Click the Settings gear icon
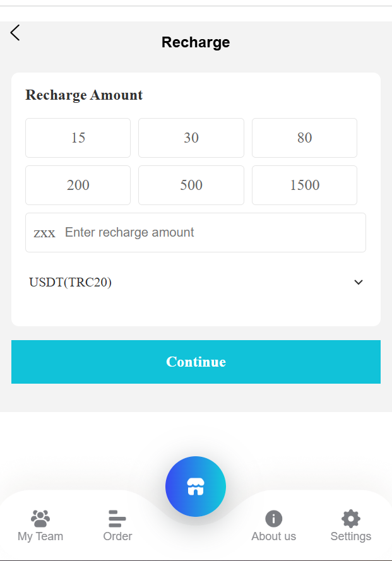 [350, 519]
